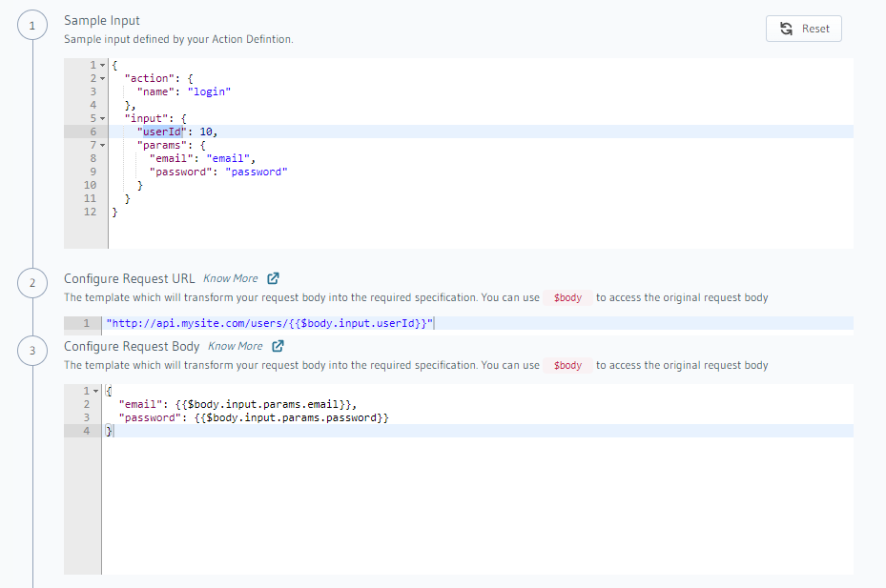Click the $body tag under Configure Request URL

click(x=567, y=297)
